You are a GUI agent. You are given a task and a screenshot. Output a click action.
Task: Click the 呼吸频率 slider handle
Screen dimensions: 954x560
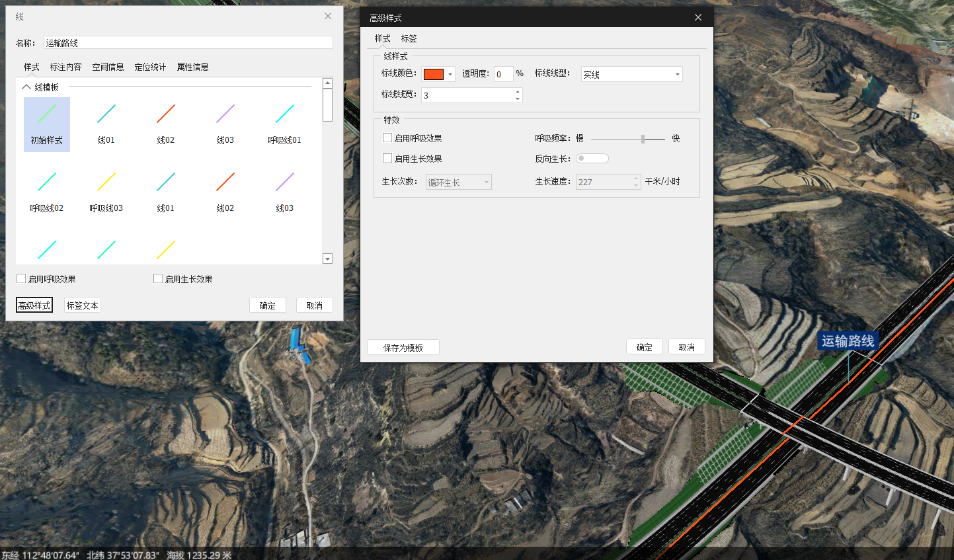643,139
